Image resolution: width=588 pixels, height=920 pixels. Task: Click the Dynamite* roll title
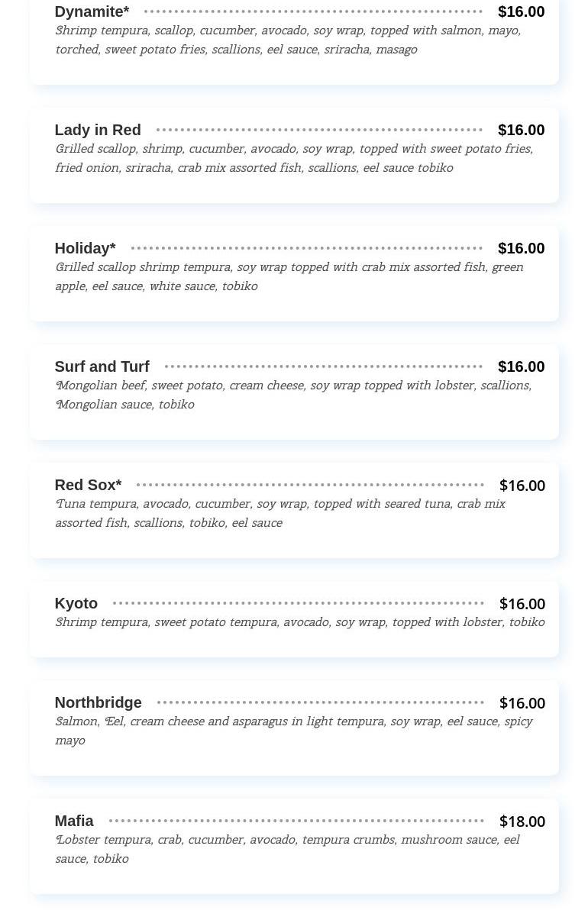(x=92, y=11)
